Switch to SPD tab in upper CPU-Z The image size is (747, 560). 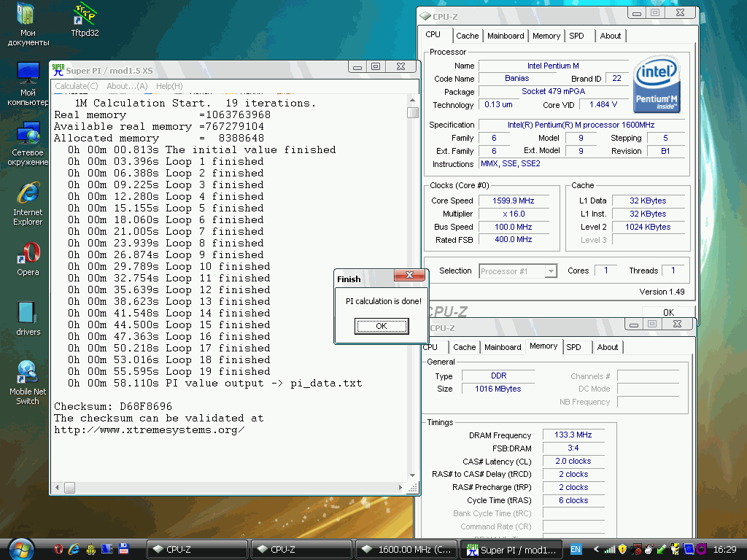(x=576, y=36)
